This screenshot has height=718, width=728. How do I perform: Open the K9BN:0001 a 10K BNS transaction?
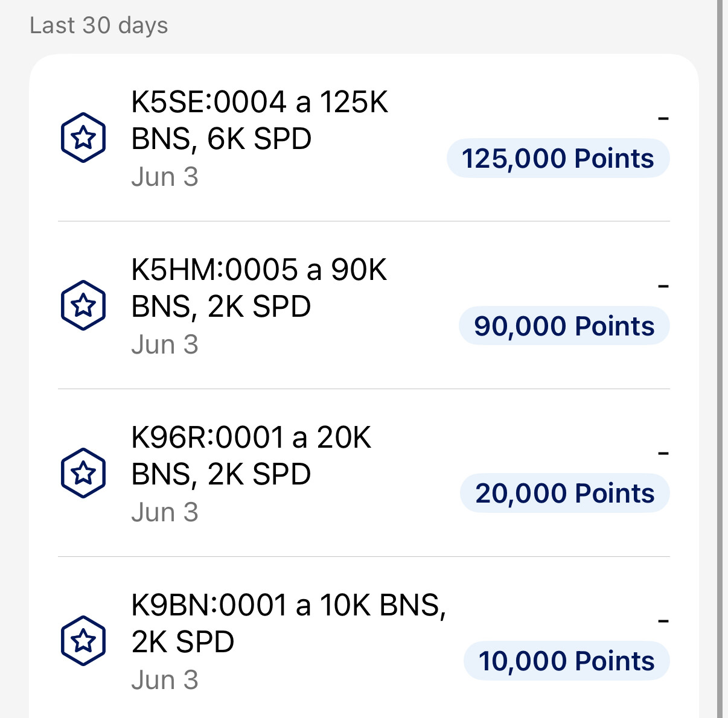364,641
